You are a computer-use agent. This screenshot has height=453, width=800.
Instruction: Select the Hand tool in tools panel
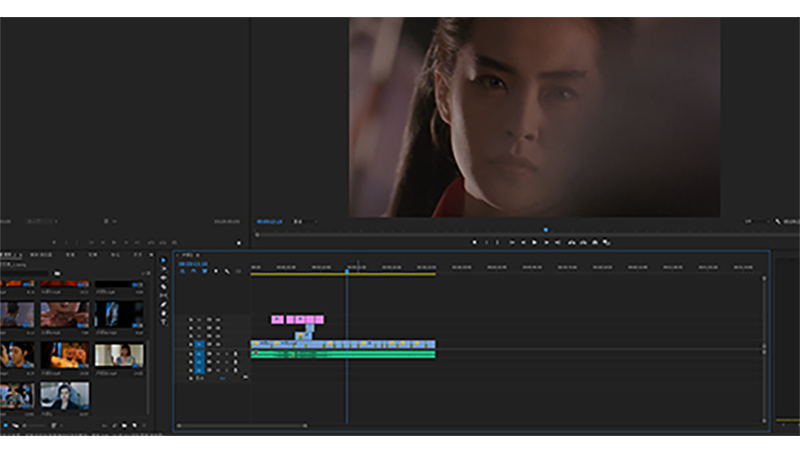pos(164,313)
